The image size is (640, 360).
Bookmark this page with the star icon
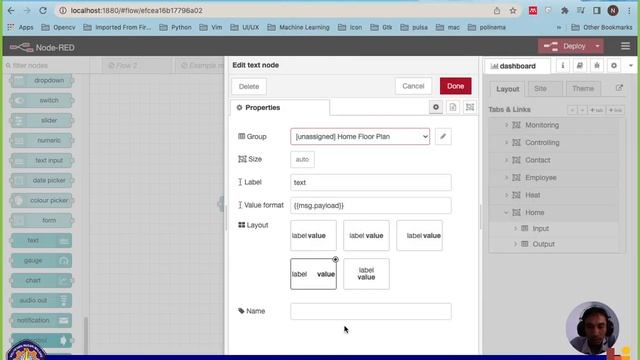513,11
